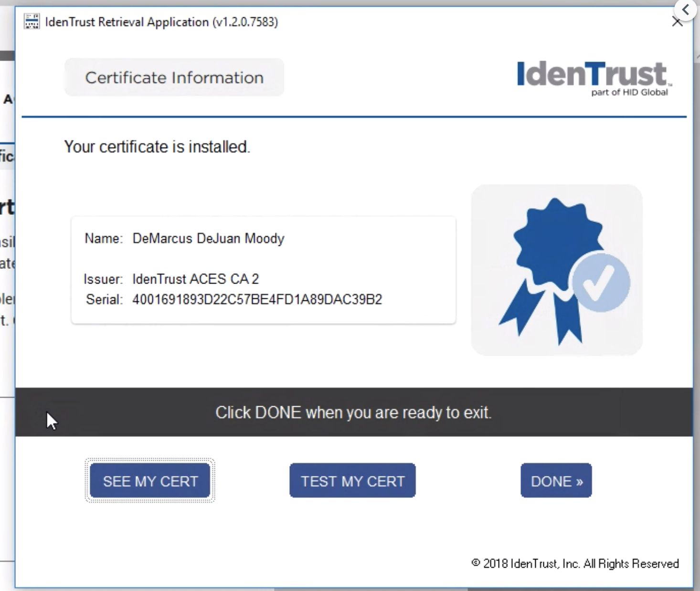Click the 'Name:' label

(x=104, y=238)
